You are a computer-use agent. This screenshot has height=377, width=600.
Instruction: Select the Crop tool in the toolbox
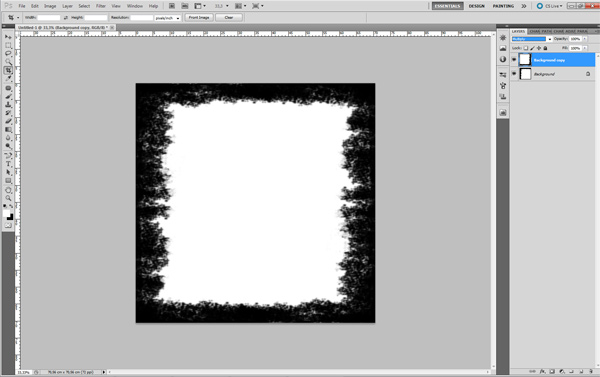point(8,70)
